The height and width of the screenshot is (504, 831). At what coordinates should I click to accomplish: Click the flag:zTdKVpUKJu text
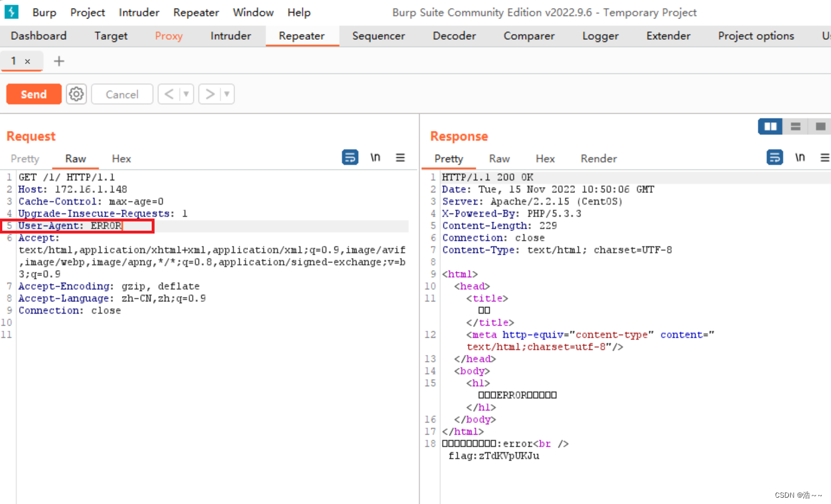[494, 456]
